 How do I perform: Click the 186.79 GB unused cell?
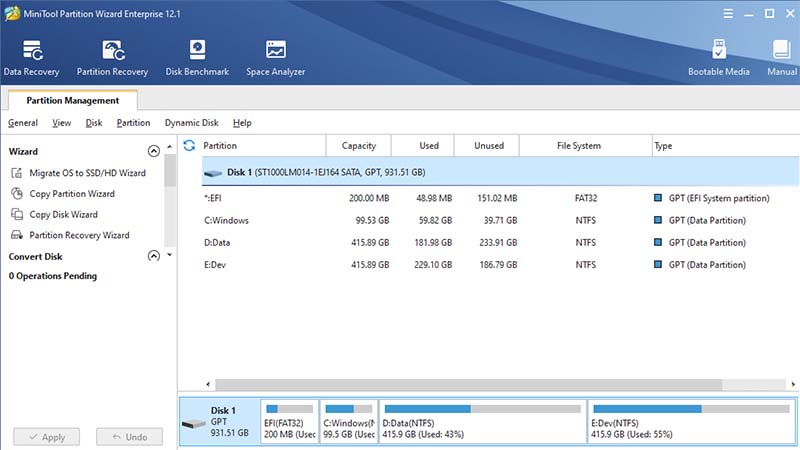pos(498,264)
